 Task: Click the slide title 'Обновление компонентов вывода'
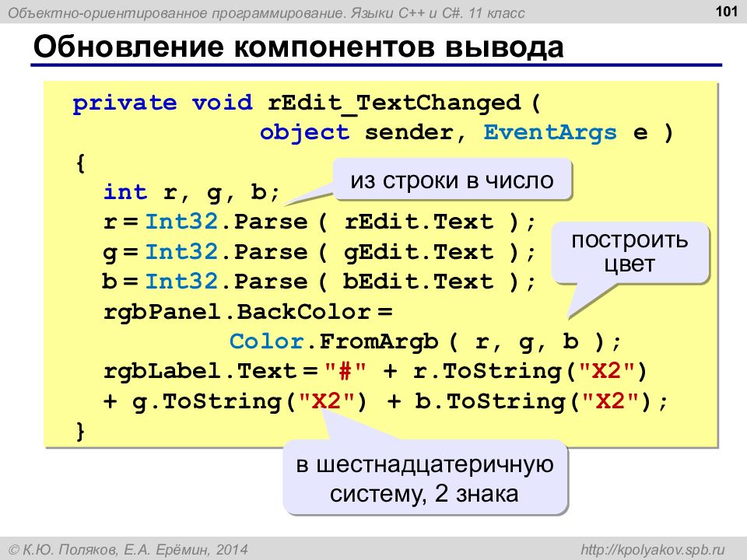tap(298, 47)
